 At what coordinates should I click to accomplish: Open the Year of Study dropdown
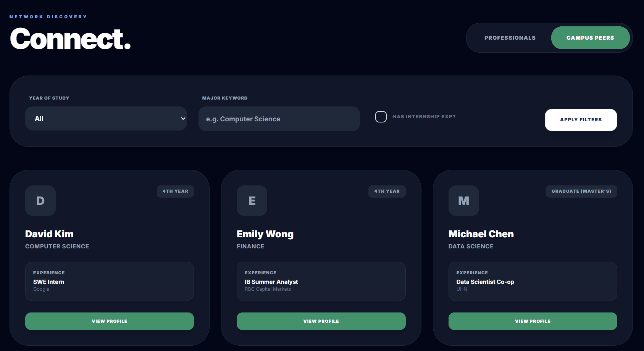106,118
